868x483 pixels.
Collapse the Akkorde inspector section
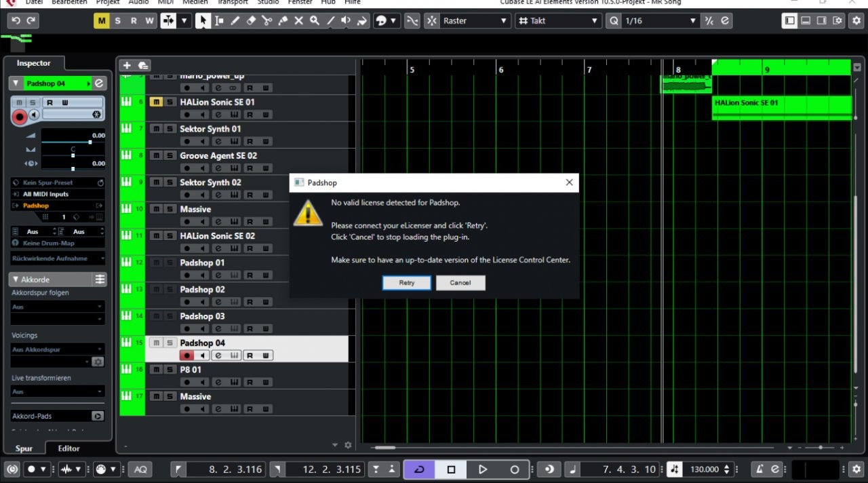[x=16, y=279]
